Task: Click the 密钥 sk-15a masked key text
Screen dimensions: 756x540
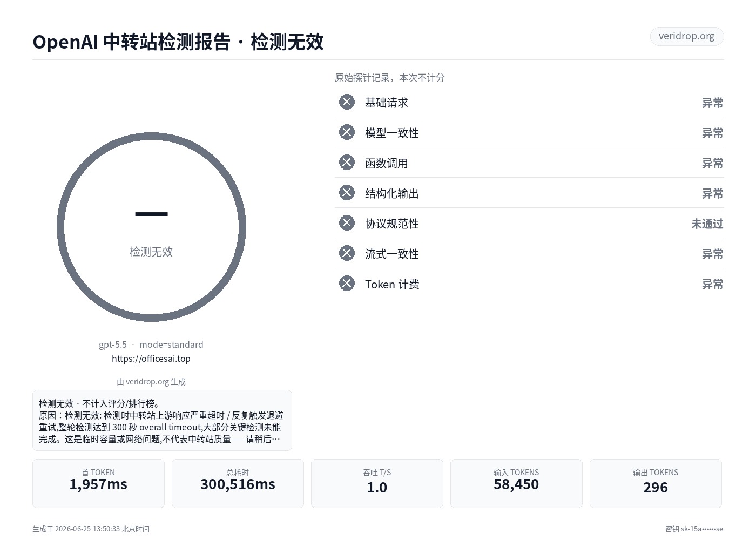Action: click(x=694, y=529)
